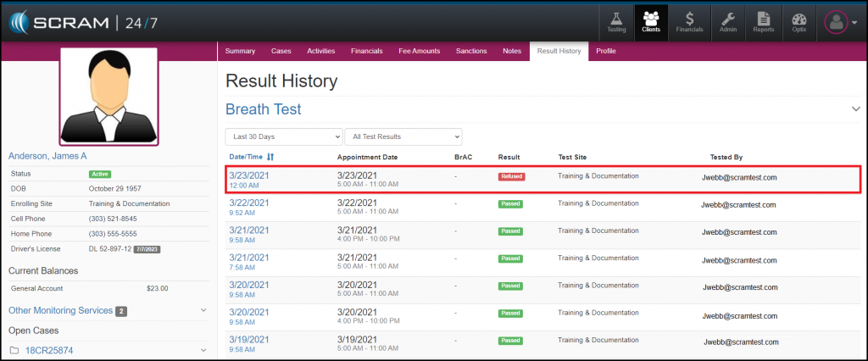Open the Last 30 Days dropdown
The width and height of the screenshot is (868, 361).
[x=284, y=136]
